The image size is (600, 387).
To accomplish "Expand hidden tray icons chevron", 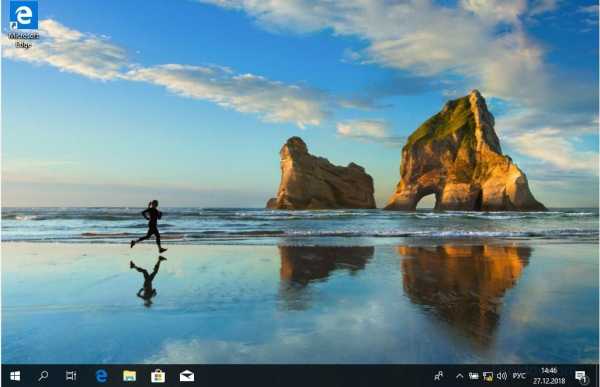I will point(460,376).
